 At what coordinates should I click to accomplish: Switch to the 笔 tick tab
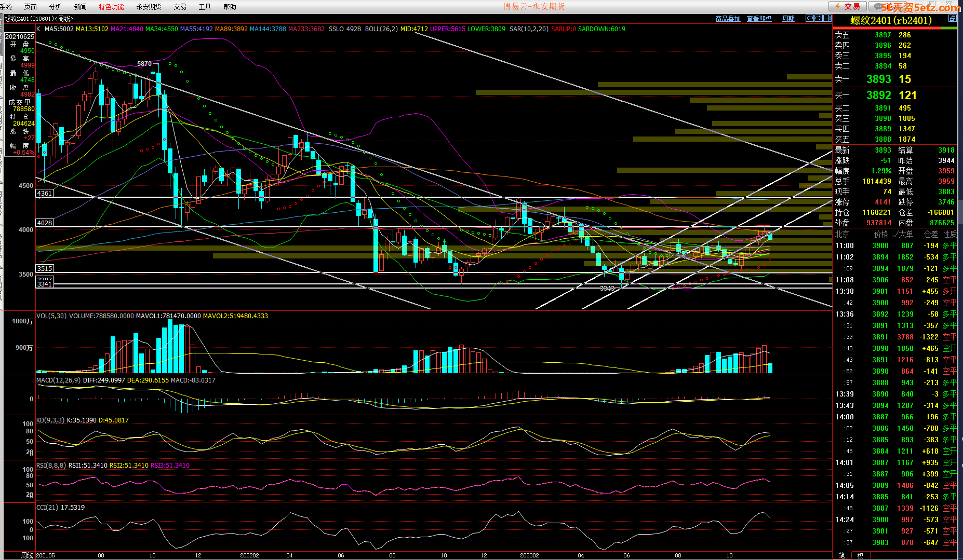coord(841,555)
